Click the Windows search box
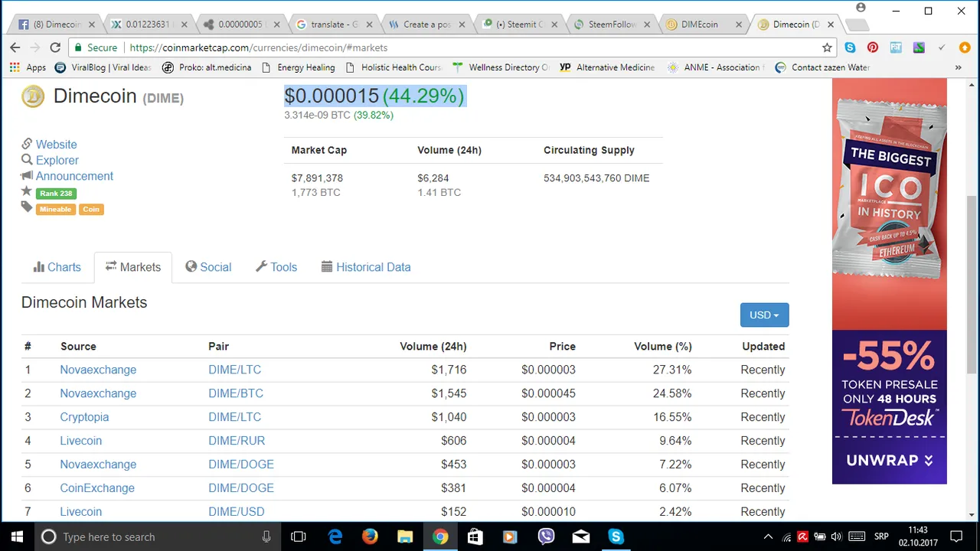This screenshot has width=980, height=551. pyautogui.click(x=157, y=536)
